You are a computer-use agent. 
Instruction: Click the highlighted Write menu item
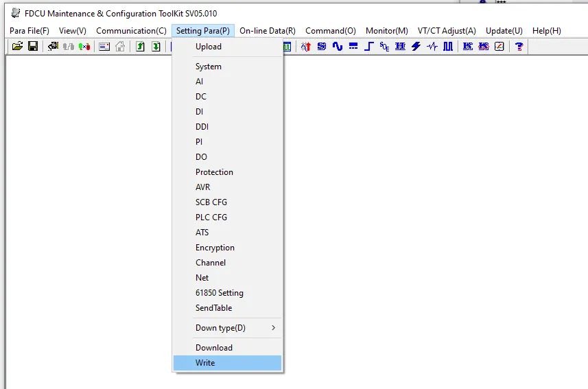(x=227, y=363)
